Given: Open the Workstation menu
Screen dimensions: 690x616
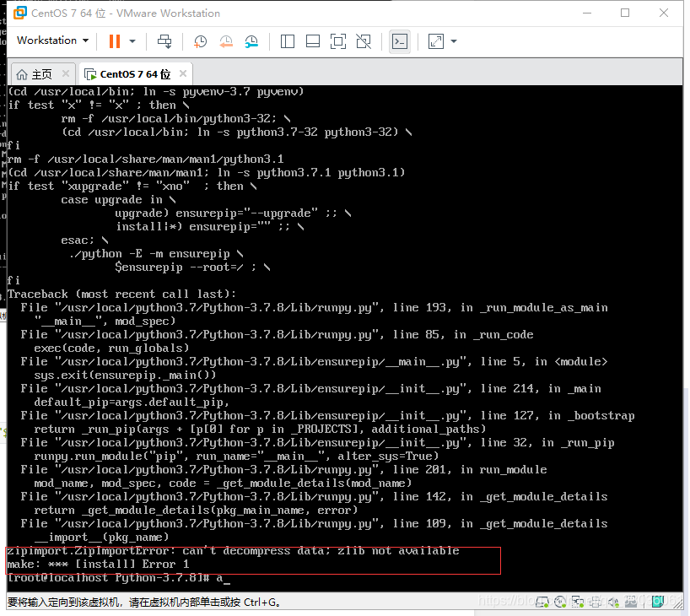Looking at the screenshot, I should coord(52,41).
